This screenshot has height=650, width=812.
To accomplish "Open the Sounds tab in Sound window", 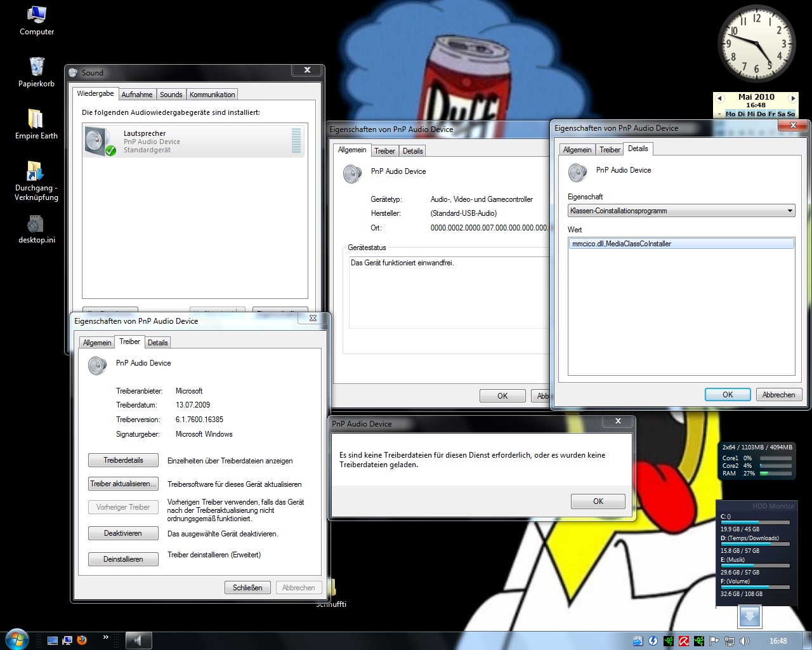I will (171, 95).
